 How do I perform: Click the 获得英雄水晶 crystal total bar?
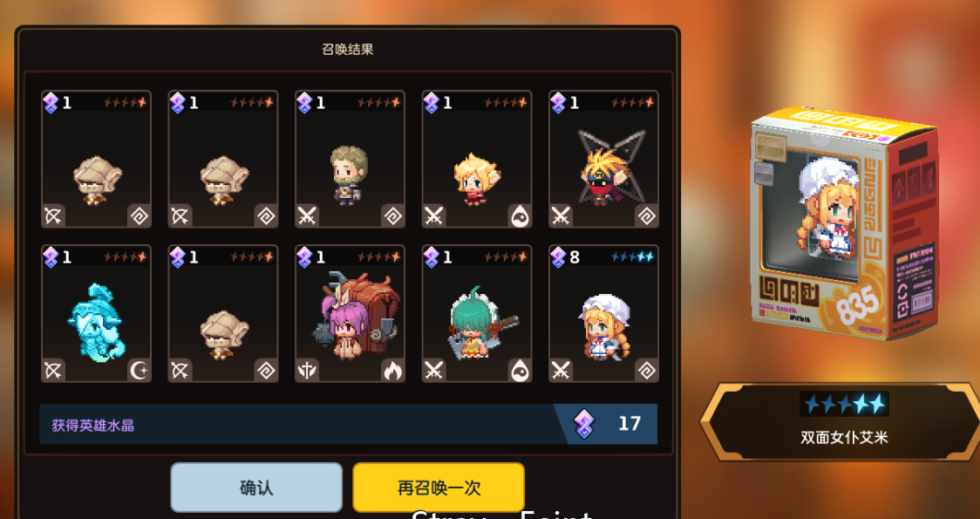click(348, 424)
